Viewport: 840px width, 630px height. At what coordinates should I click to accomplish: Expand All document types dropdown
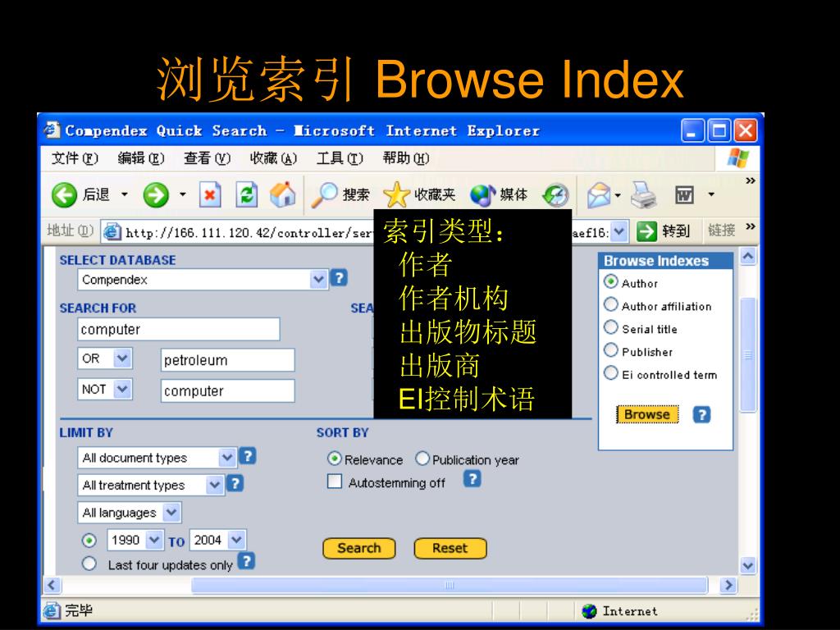(226, 458)
